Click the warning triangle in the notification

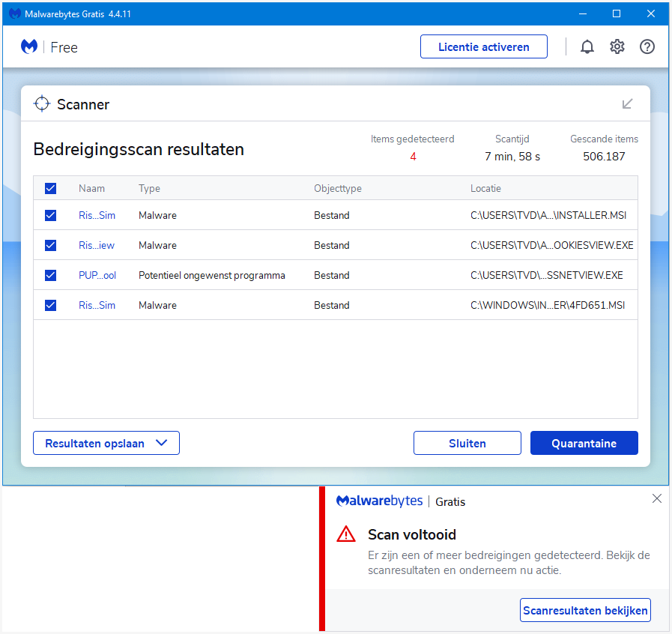point(346,534)
